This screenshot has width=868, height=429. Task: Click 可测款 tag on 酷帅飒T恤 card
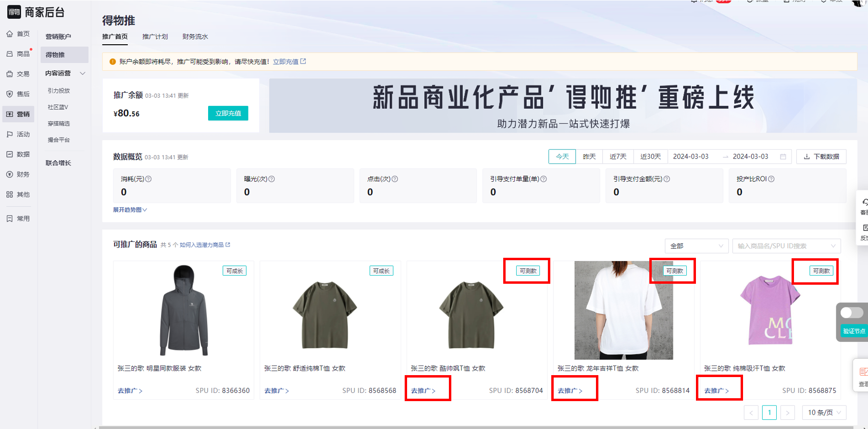pyautogui.click(x=528, y=271)
